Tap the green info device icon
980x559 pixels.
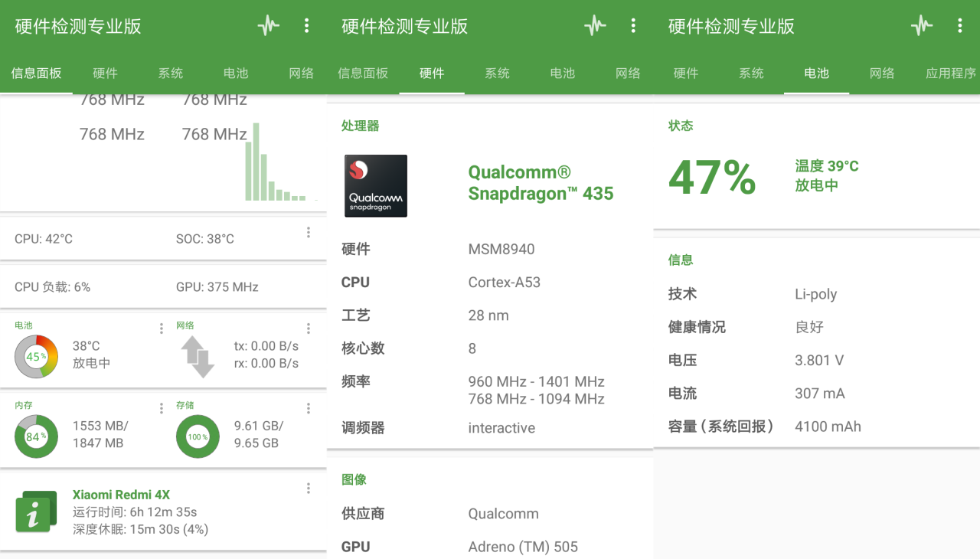click(36, 512)
